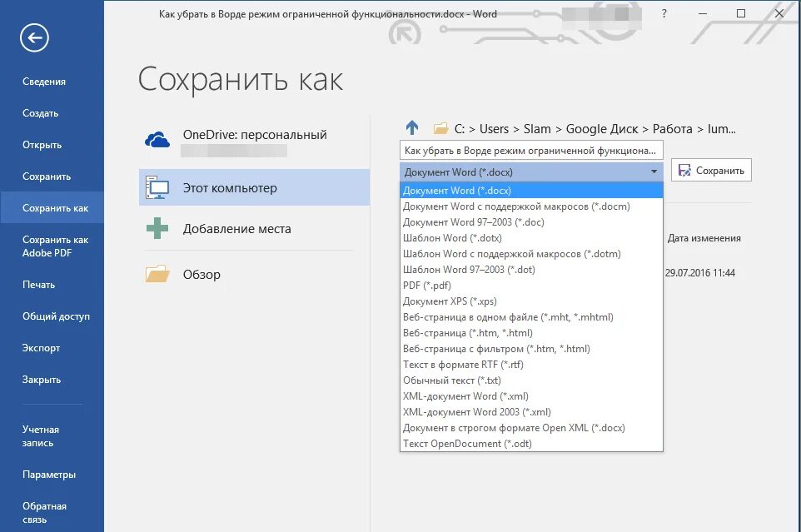Select XML-документ Word (*.xml)
801x532 pixels.
531,396
